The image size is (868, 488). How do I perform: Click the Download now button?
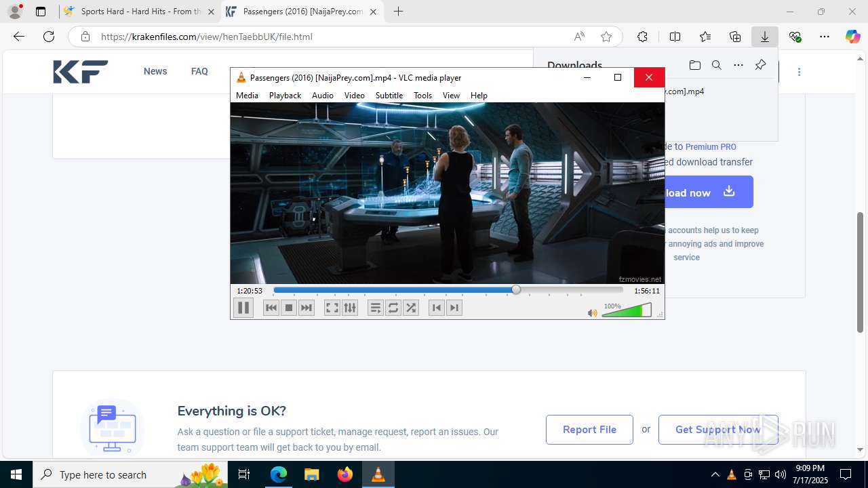[709, 192]
